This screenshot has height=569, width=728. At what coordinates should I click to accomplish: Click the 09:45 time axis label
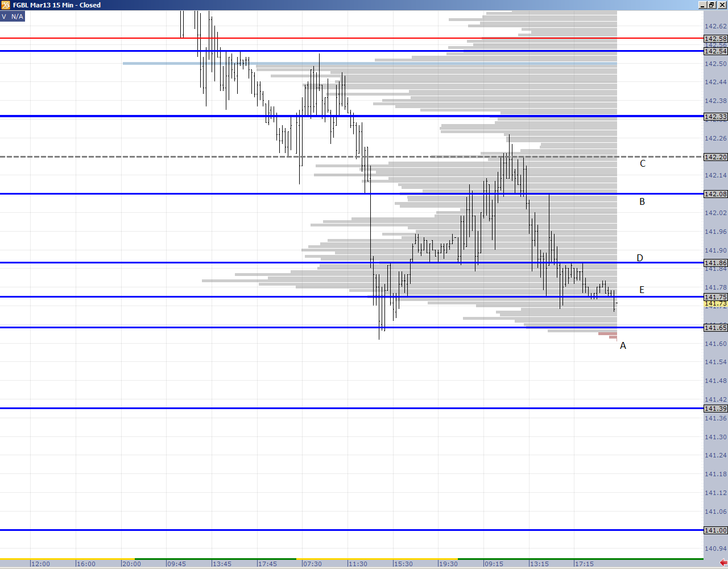coord(176,564)
